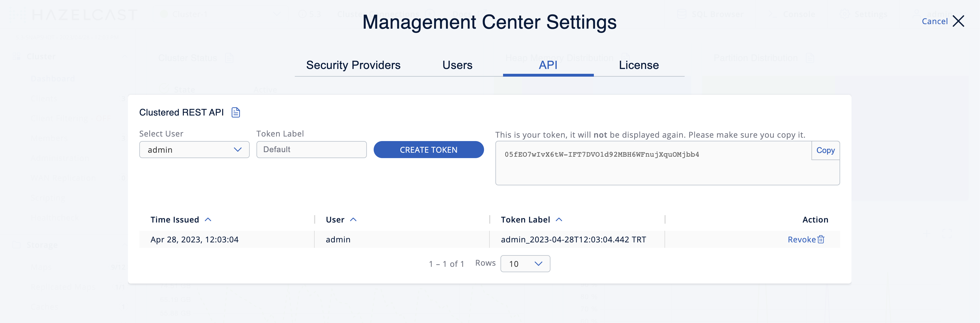Click the Cluster Status document icon
The height and width of the screenshot is (323, 980).
pyautogui.click(x=229, y=58)
